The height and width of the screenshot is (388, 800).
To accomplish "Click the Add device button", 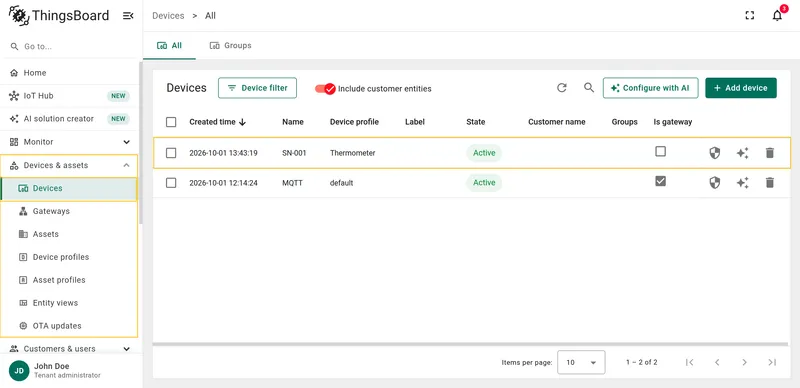I will (741, 88).
